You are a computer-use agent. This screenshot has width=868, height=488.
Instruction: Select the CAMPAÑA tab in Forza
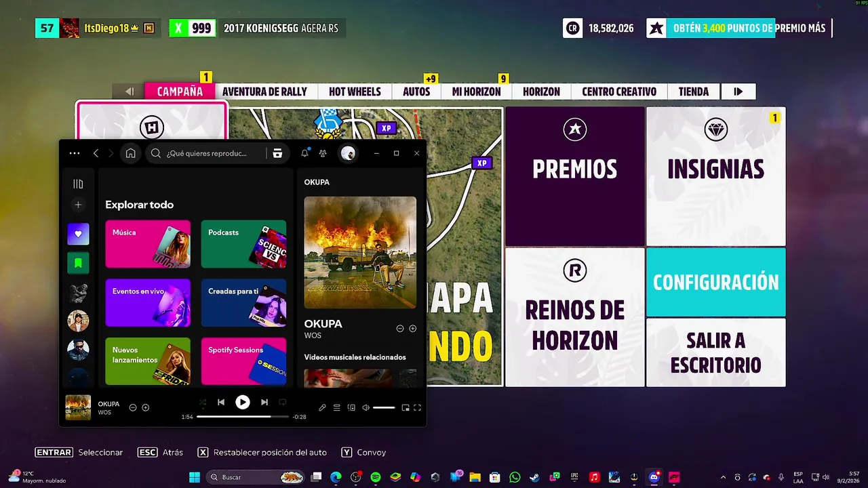point(180,91)
